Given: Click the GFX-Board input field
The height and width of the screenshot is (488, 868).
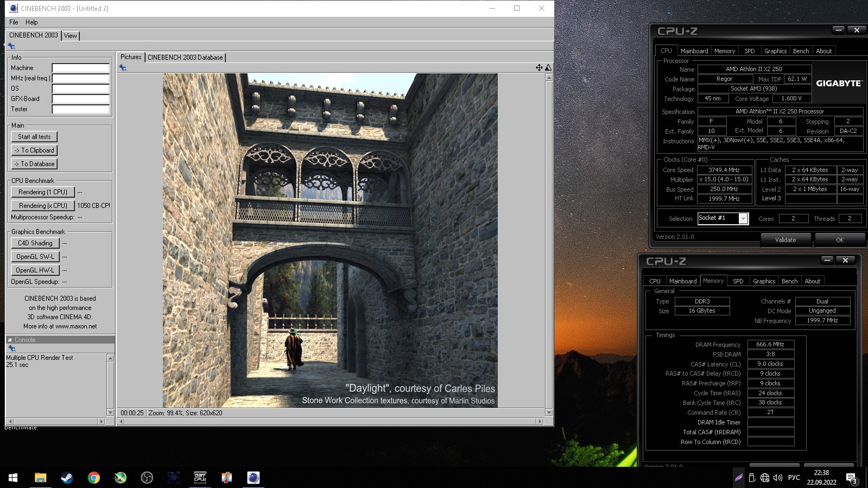Looking at the screenshot, I should (80, 99).
